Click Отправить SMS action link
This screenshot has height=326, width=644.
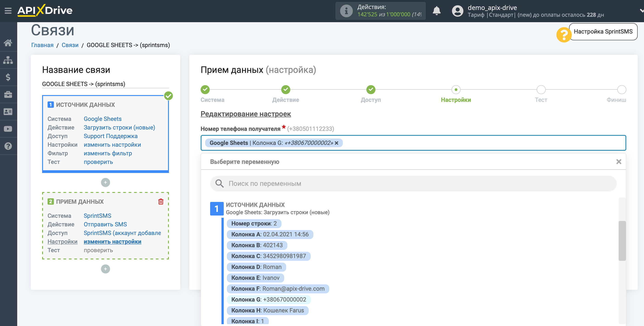(105, 224)
